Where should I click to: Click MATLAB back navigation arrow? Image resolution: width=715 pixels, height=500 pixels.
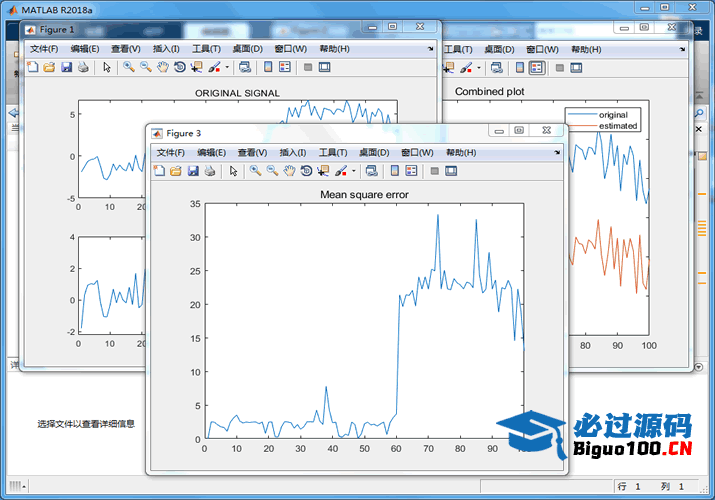(x=13, y=113)
